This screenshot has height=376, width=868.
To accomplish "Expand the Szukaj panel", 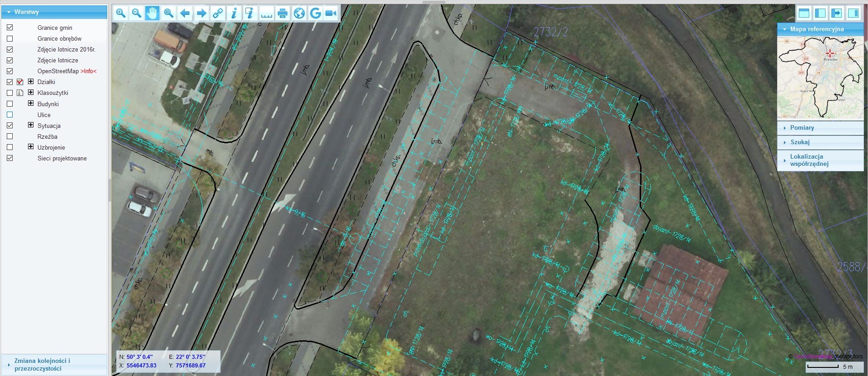I will click(x=820, y=142).
